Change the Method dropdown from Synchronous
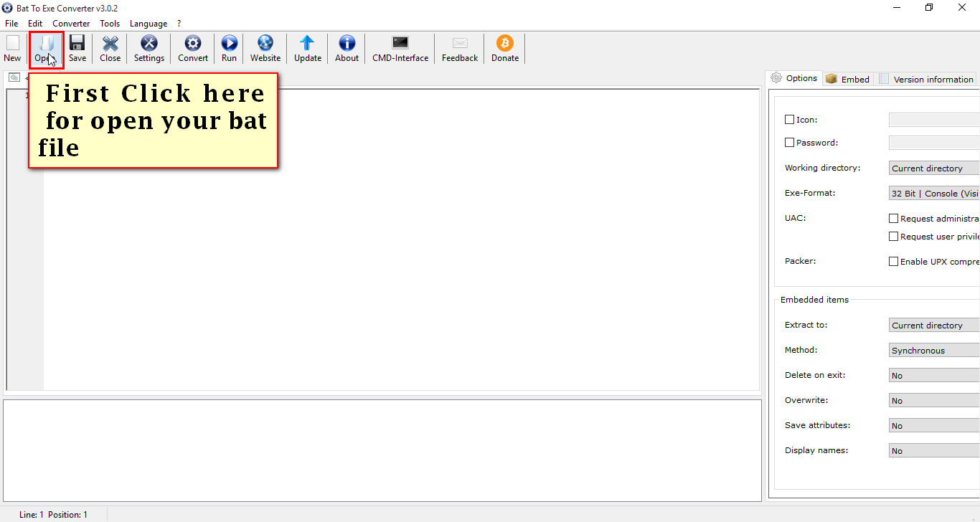Screen dimensions: 980x522 [934, 351]
